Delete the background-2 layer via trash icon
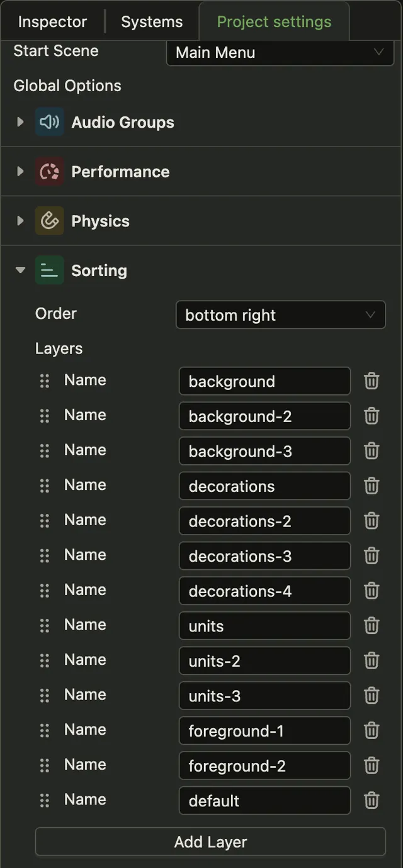The height and width of the screenshot is (868, 403). pos(372,416)
